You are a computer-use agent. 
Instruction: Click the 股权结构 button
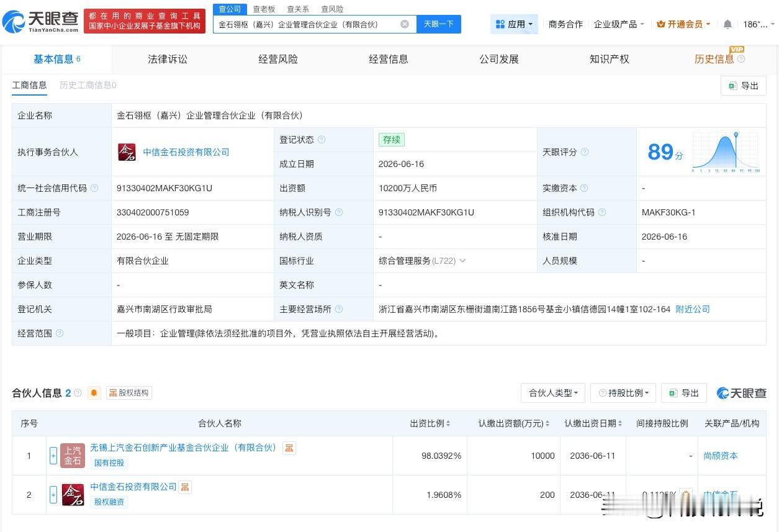pyautogui.click(x=129, y=393)
